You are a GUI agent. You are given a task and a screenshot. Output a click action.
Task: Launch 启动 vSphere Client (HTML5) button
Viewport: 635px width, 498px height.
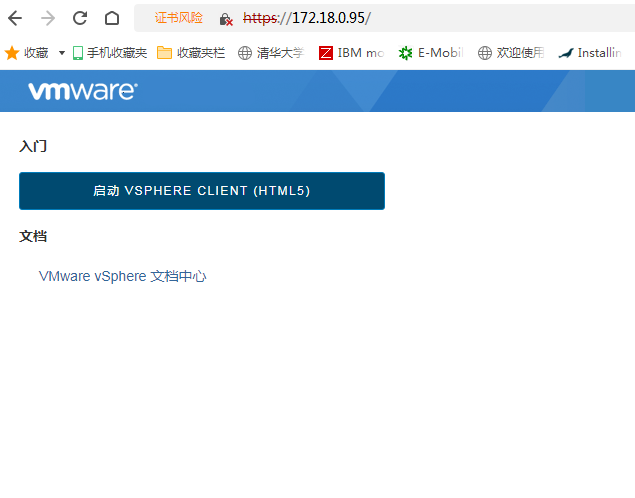point(202,191)
